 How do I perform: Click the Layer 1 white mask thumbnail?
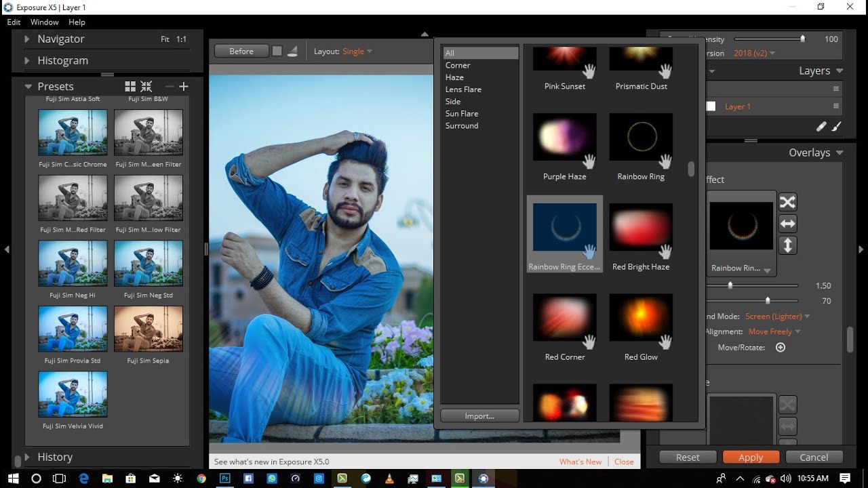coord(711,106)
